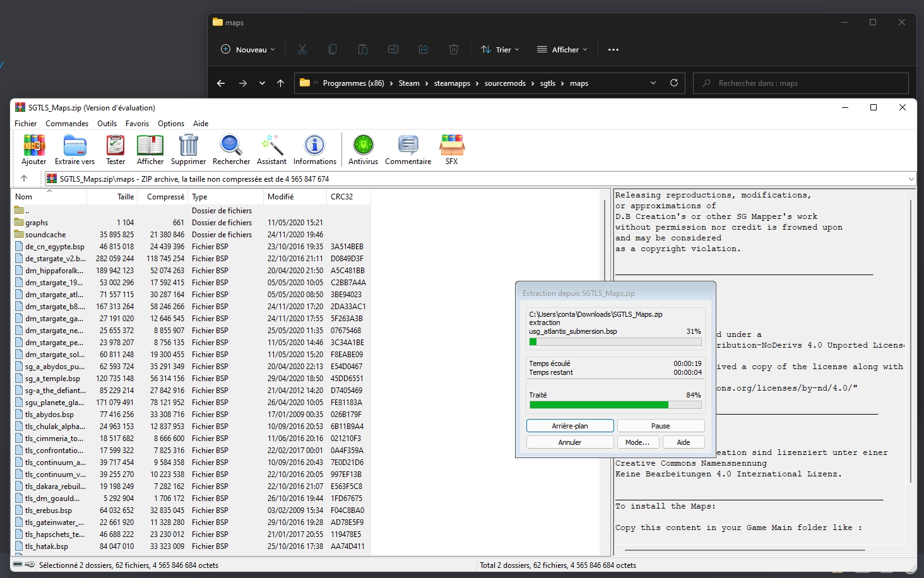Select file tls_abydos.bsp
This screenshot has width=924, height=578.
pos(189,415)
